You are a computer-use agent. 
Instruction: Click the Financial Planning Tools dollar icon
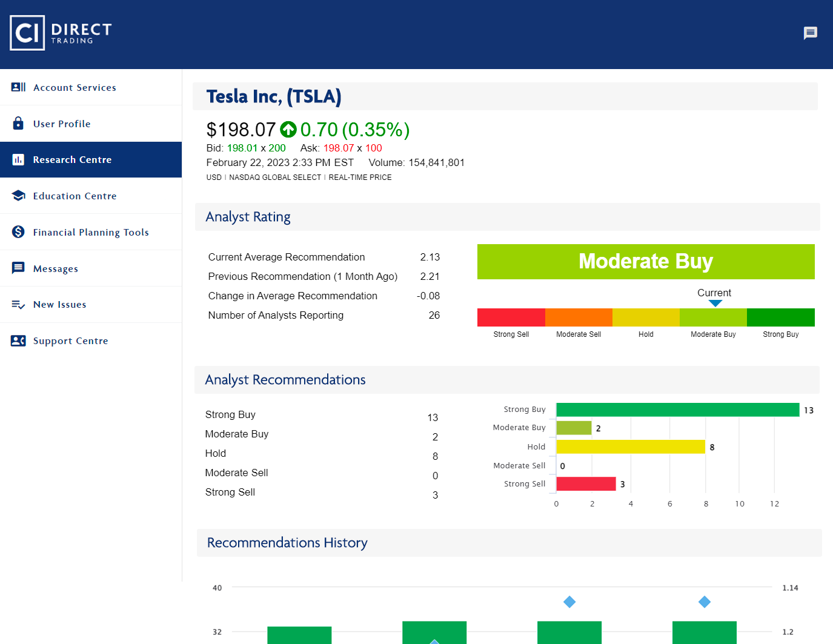(18, 232)
